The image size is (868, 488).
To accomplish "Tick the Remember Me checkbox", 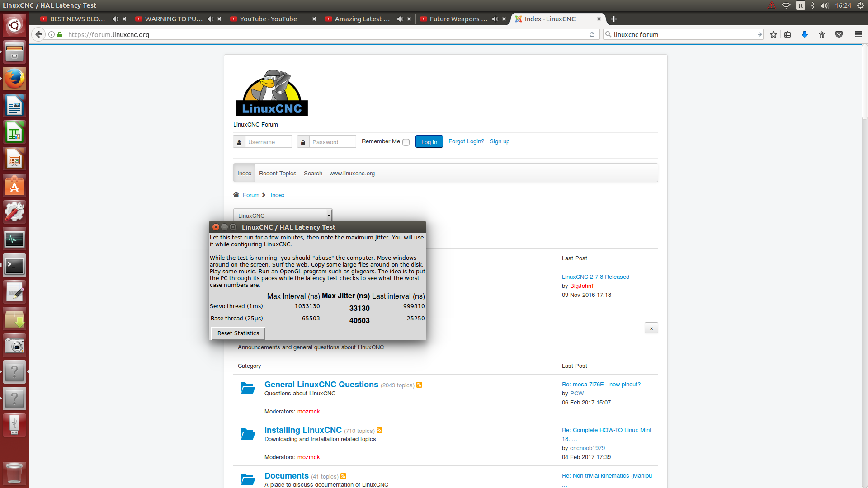I will (x=406, y=142).
